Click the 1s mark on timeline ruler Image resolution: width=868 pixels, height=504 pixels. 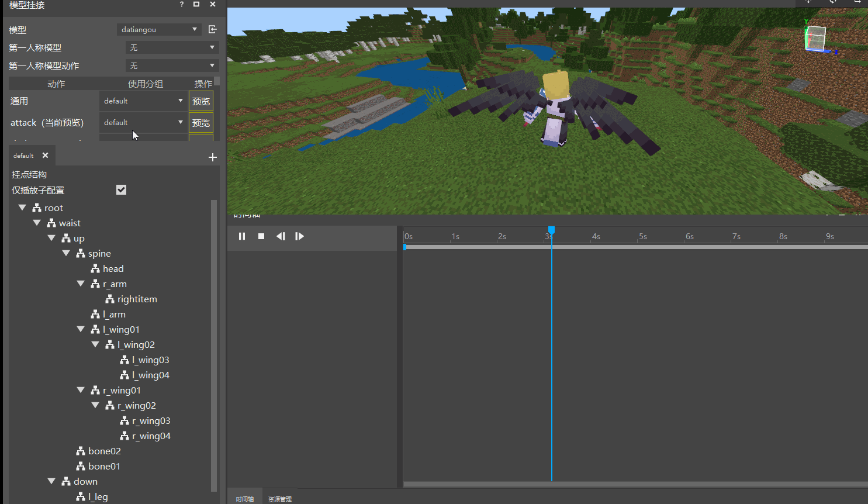455,236
